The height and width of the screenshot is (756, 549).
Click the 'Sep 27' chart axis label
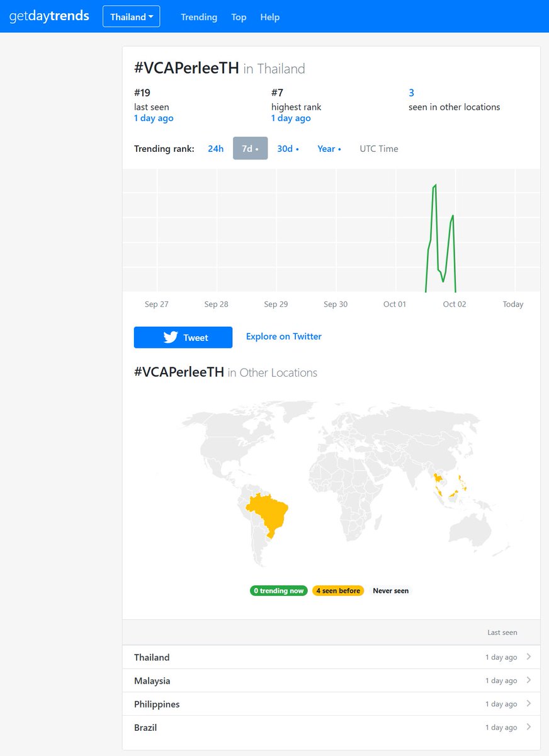click(x=156, y=304)
